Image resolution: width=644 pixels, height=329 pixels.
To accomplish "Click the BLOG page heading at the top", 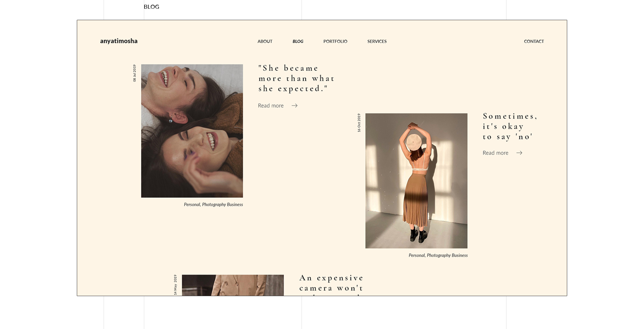I will coord(151,7).
